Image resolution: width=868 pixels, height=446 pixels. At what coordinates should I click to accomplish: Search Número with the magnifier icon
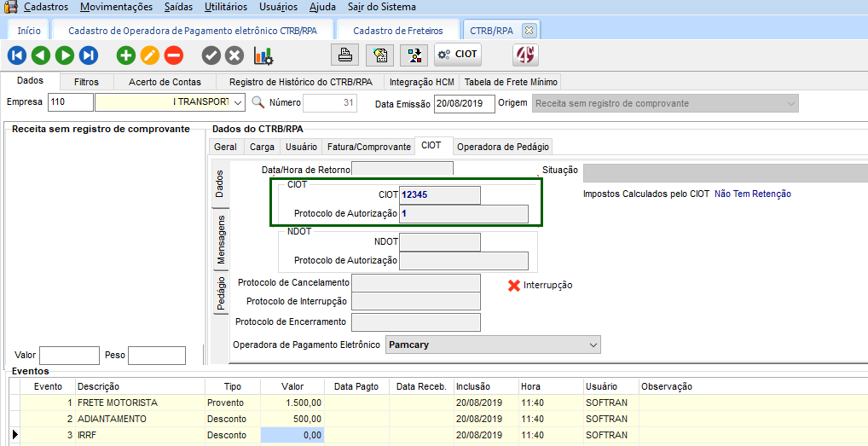[x=258, y=103]
